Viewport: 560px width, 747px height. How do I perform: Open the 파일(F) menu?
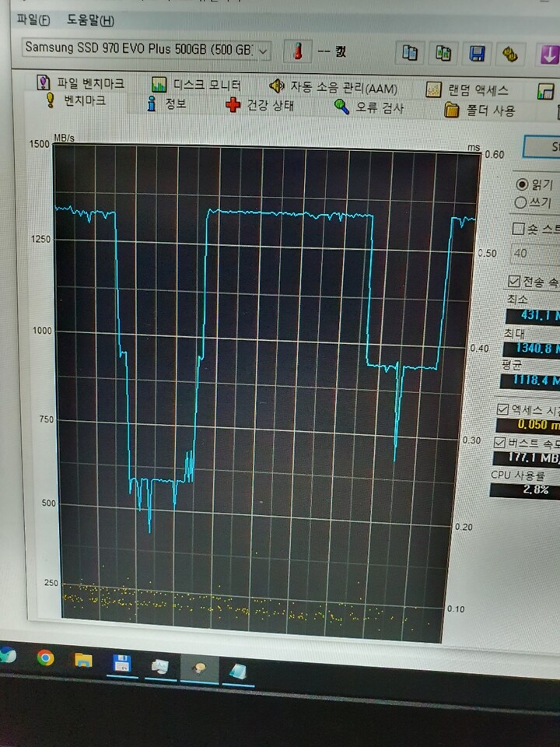(x=33, y=19)
